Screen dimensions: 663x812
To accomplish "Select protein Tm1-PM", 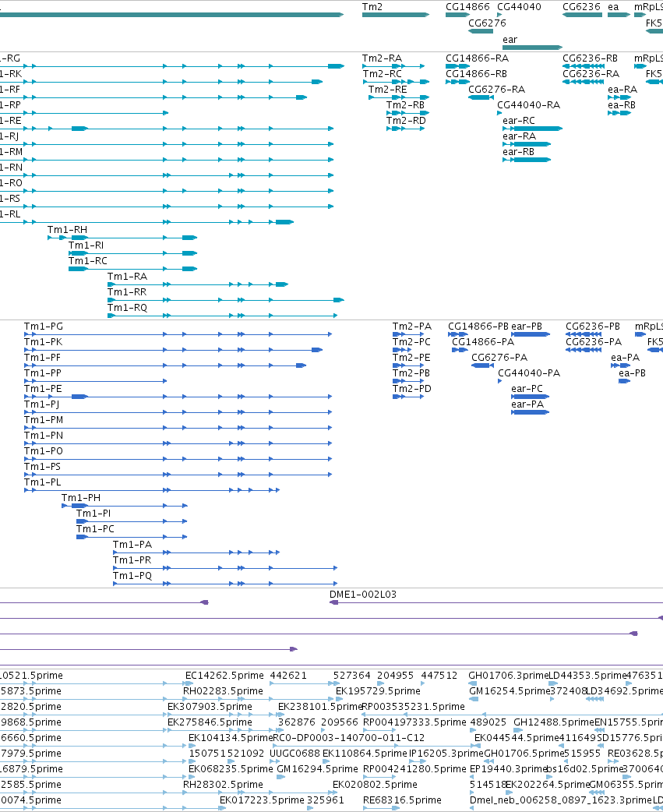I will point(178,428).
